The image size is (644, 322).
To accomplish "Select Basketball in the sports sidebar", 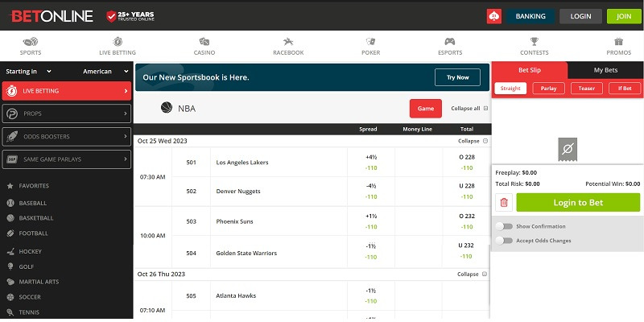I will [x=36, y=217].
